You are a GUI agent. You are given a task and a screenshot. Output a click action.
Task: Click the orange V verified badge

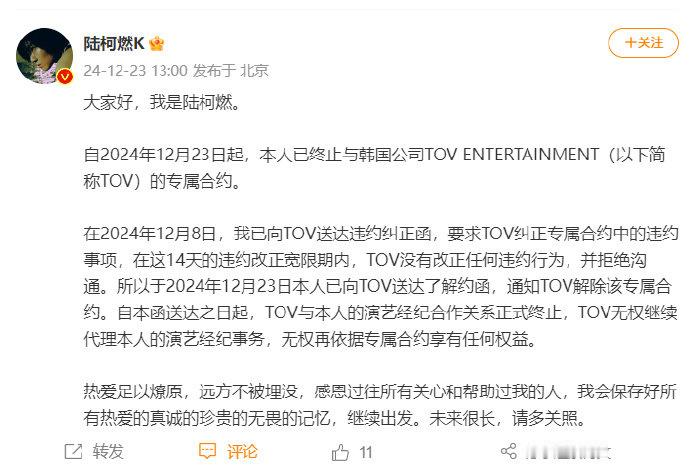pyautogui.click(x=65, y=77)
